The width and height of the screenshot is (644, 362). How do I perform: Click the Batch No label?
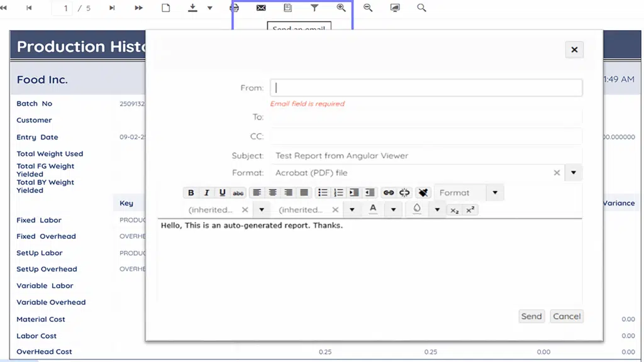click(x=35, y=104)
